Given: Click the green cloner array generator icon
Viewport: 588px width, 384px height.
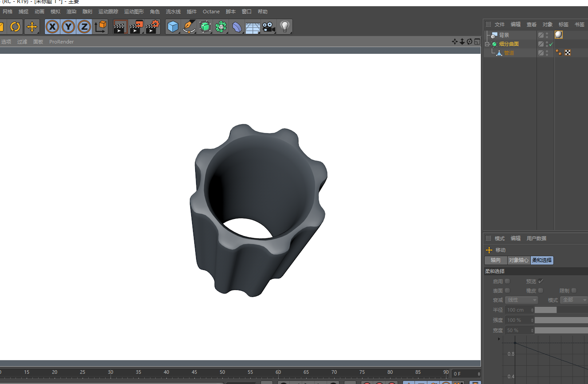Looking at the screenshot, I should click(x=221, y=27).
